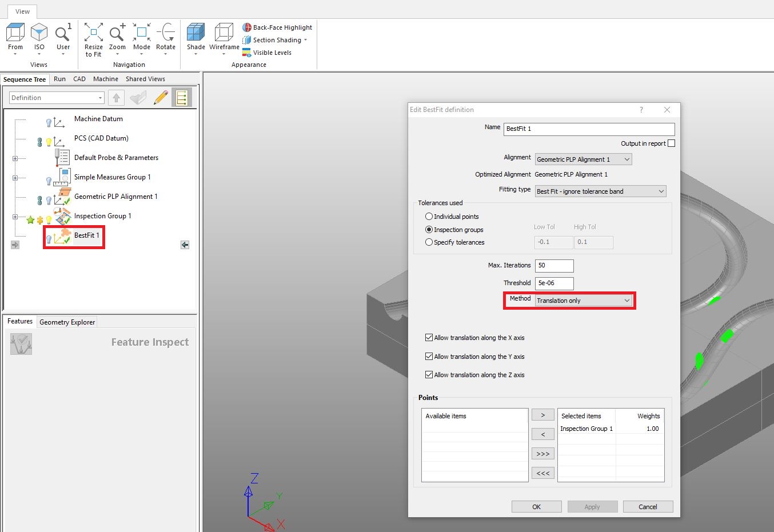774x532 pixels.
Task: Open the Alignment dropdown
Action: point(583,159)
